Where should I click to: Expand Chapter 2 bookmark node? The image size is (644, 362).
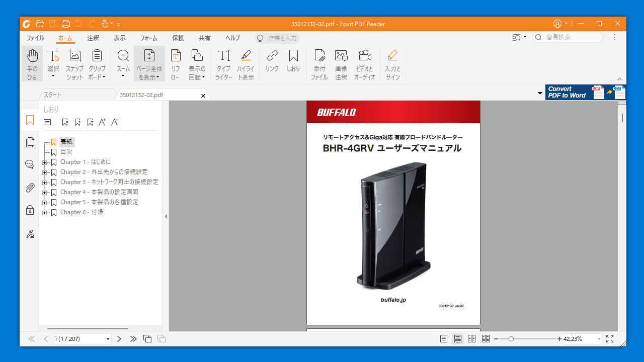point(45,172)
